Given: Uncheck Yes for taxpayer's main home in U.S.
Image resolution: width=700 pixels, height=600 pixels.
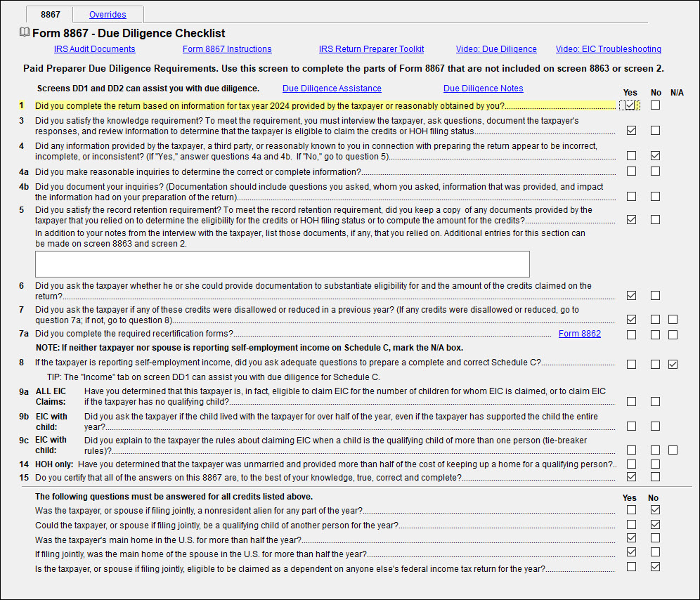Looking at the screenshot, I should 631,538.
